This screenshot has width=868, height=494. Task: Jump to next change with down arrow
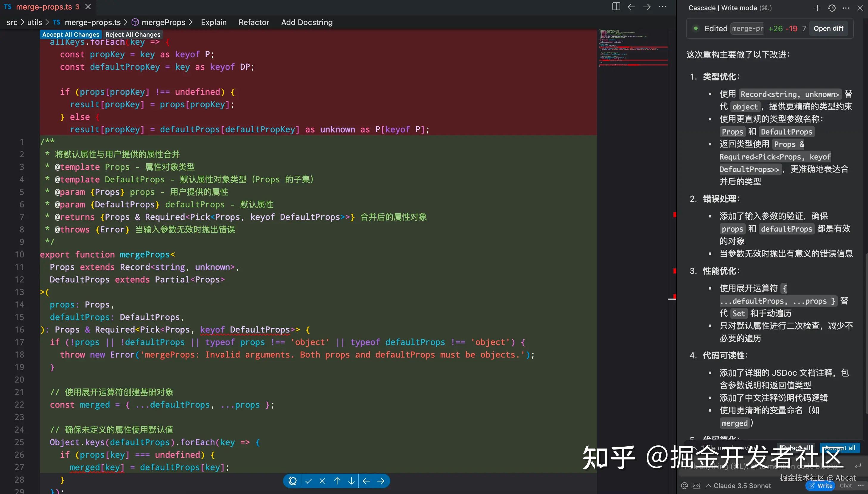pos(351,481)
